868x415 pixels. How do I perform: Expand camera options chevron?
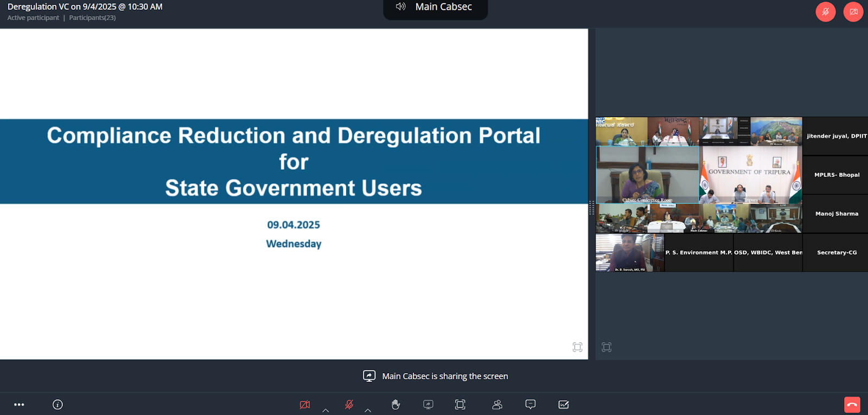pyautogui.click(x=325, y=411)
